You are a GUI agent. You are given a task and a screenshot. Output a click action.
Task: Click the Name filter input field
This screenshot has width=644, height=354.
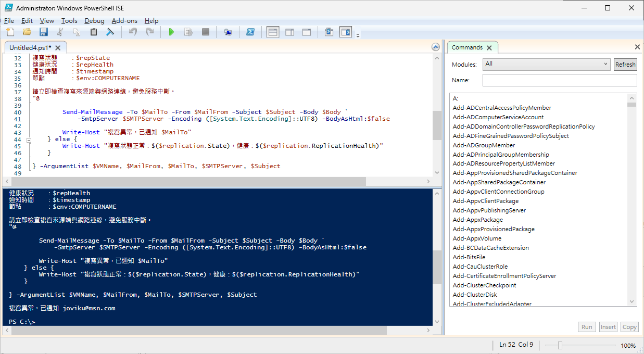point(559,80)
